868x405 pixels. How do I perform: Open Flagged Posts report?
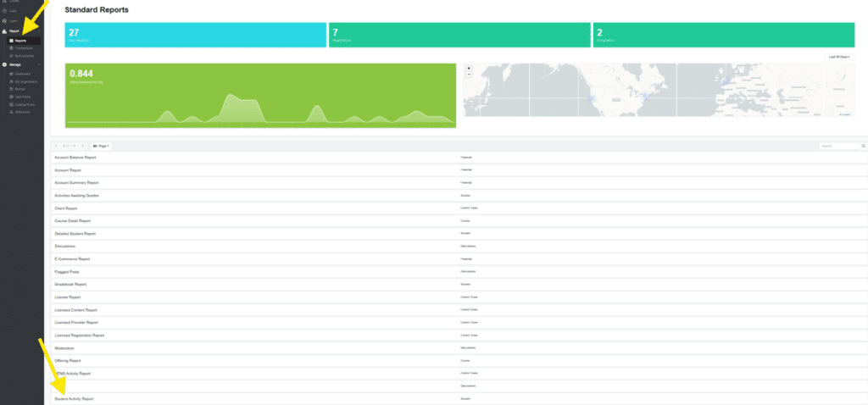pos(459,272)
